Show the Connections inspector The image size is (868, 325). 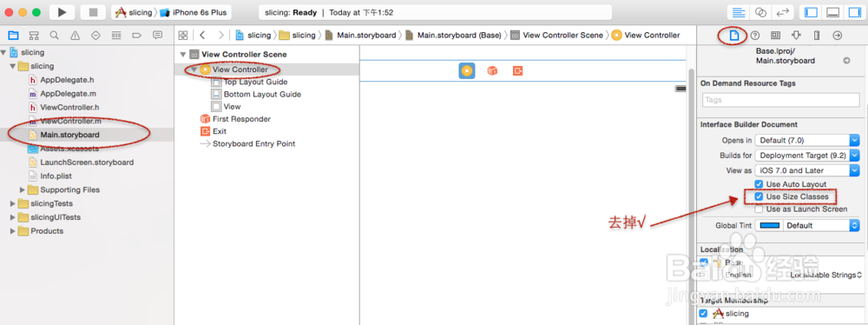(x=837, y=35)
